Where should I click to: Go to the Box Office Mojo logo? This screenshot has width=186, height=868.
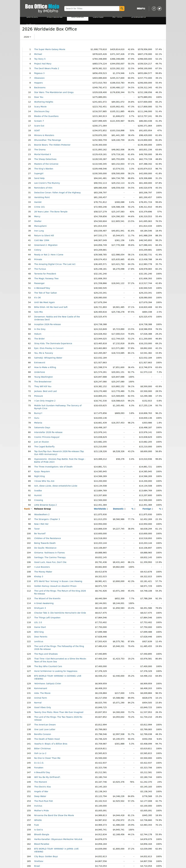(x=42, y=8)
